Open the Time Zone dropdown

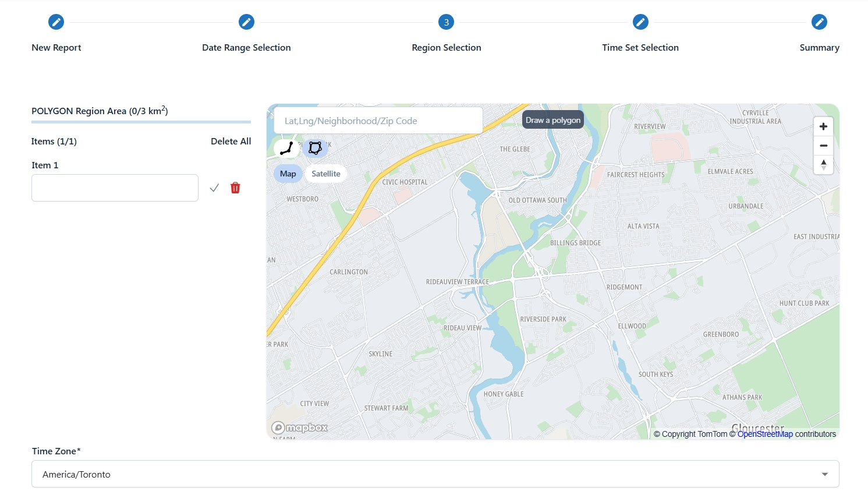point(435,474)
